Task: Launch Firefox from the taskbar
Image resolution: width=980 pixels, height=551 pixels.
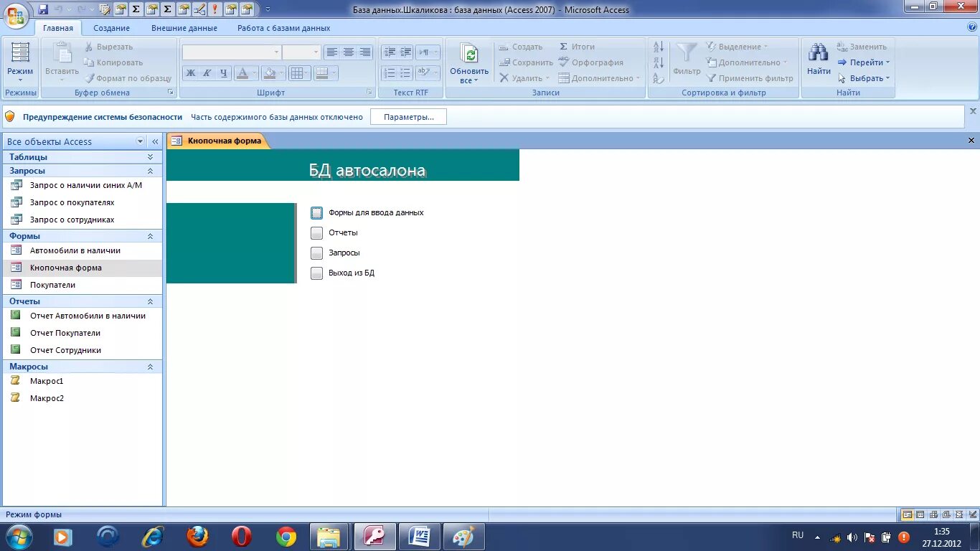Action: [x=197, y=537]
